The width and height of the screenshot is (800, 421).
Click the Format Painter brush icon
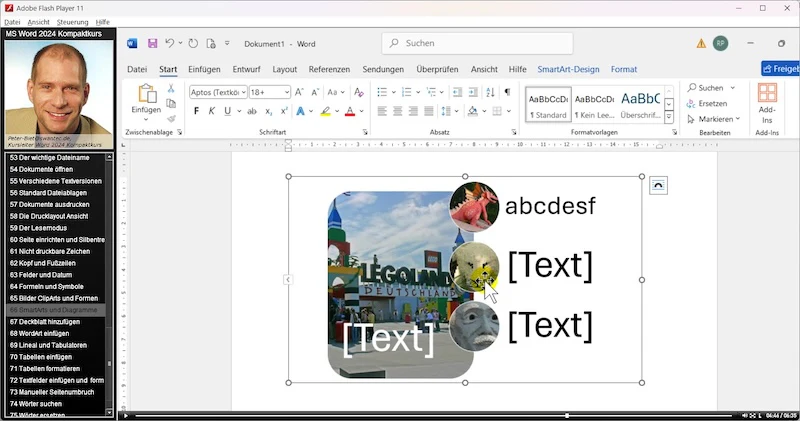(x=171, y=118)
